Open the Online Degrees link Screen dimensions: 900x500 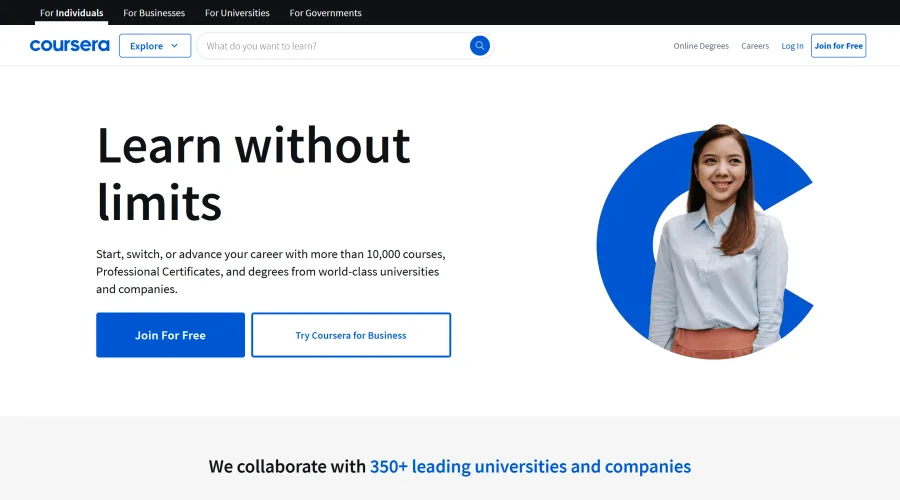click(701, 46)
